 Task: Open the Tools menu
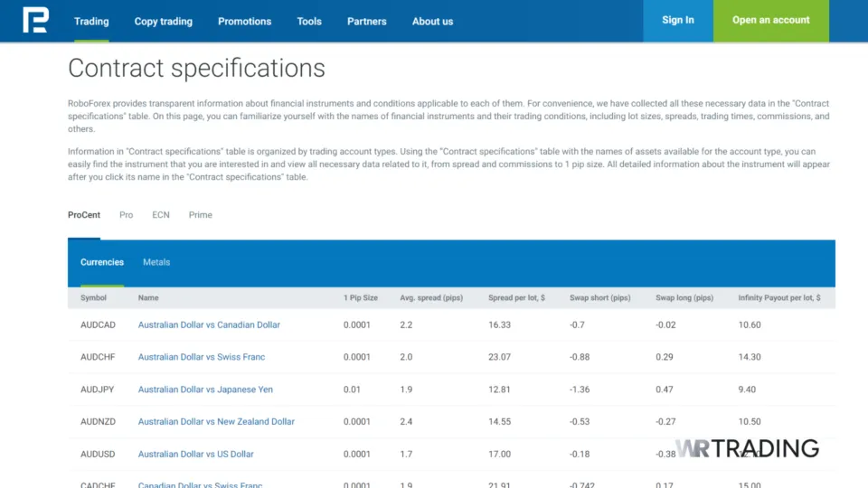coord(309,21)
